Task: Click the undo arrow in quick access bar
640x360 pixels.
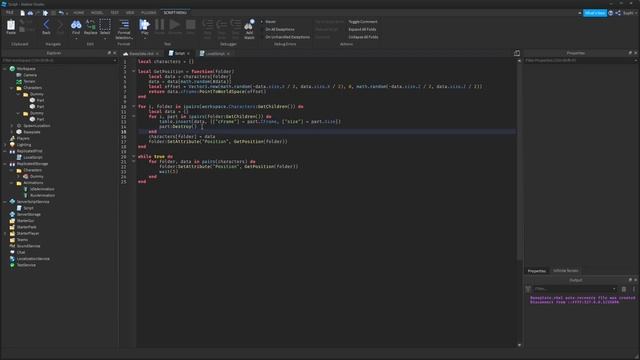Action: point(60,13)
